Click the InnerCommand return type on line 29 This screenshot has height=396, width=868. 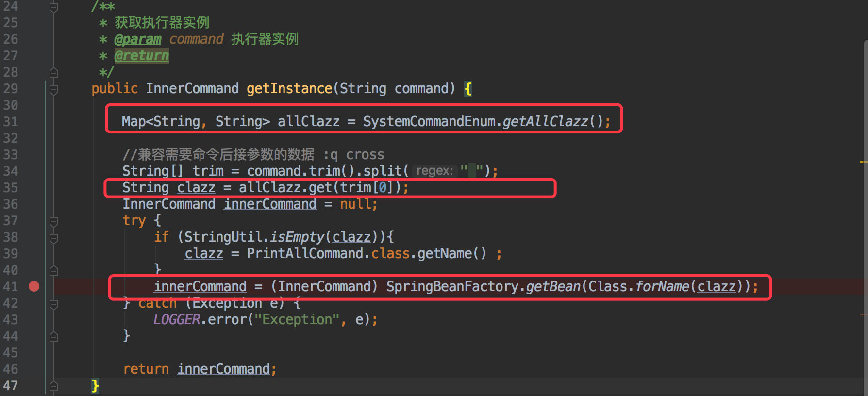[192, 88]
